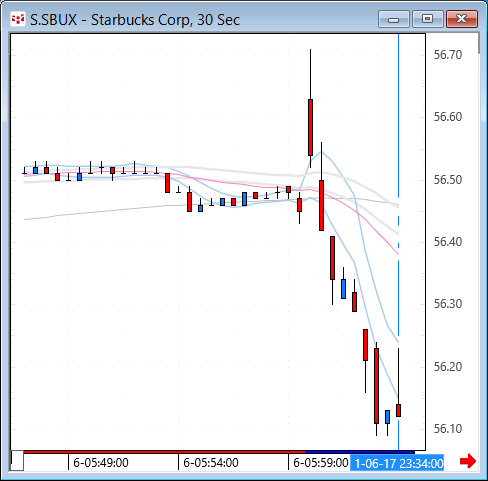The width and height of the screenshot is (488, 481).
Task: Click the last red candle at the cursor line
Action: 398,410
